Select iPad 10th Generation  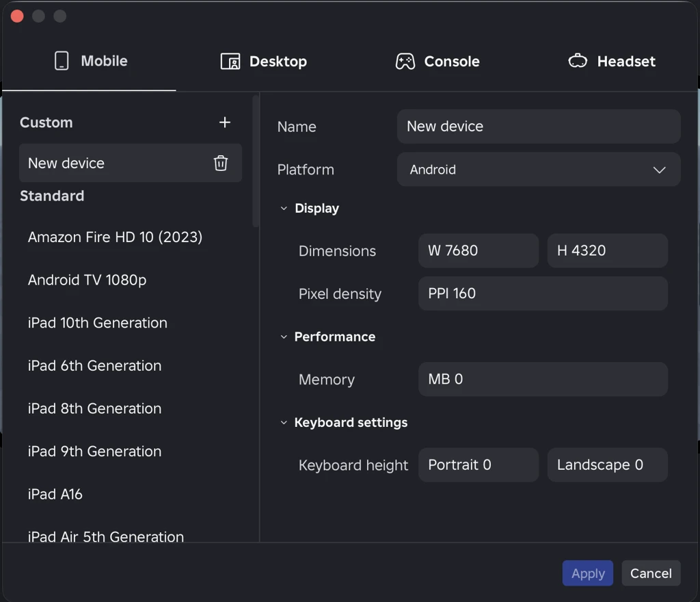pyautogui.click(x=131, y=323)
